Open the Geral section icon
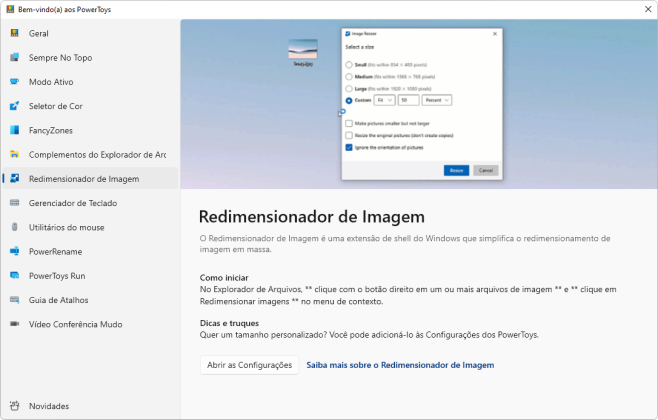The width and height of the screenshot is (658, 420). coord(15,33)
